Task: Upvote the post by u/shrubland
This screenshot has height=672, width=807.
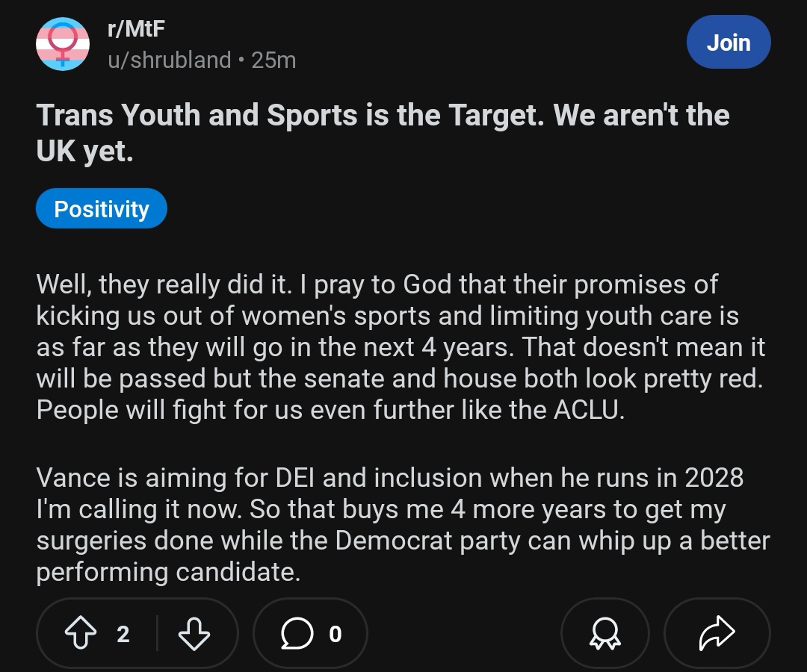Action: click(81, 633)
